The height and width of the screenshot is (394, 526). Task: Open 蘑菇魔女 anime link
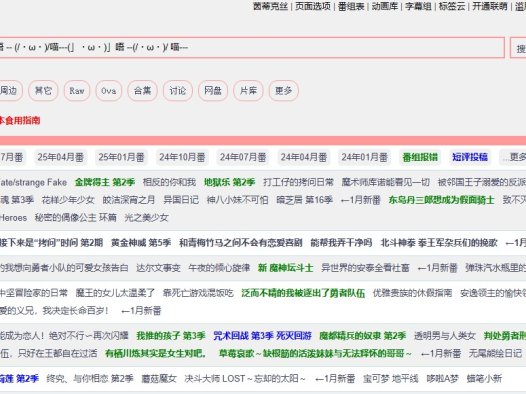point(159,379)
